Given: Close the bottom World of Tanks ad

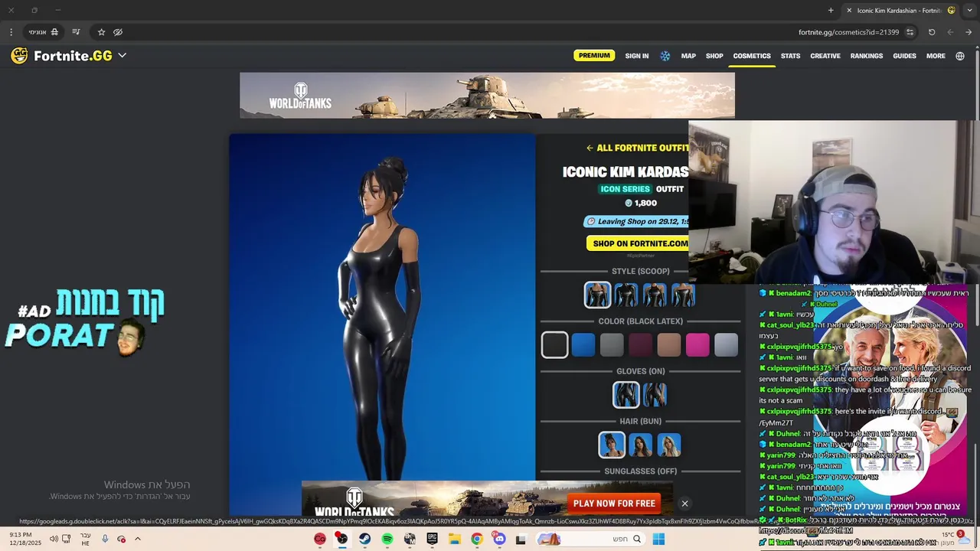Looking at the screenshot, I should click(x=684, y=504).
